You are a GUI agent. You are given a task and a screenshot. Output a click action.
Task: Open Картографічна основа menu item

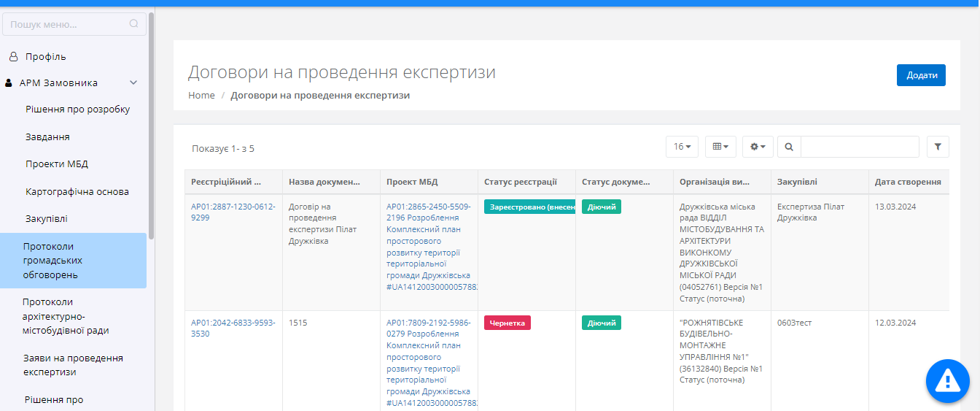[77, 191]
